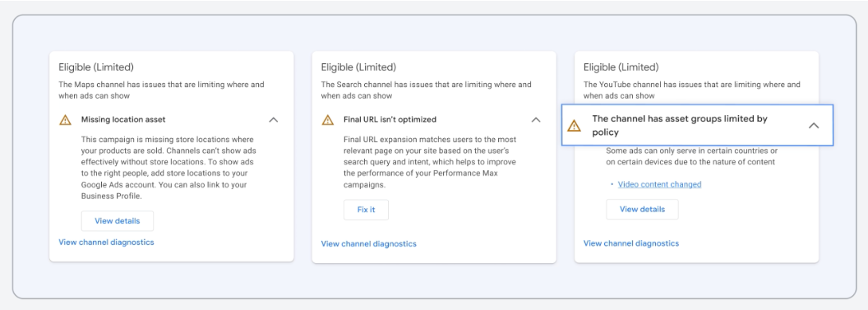Image resolution: width=868 pixels, height=310 pixels.
Task: Open View details in the YouTube channel card
Action: 642,209
